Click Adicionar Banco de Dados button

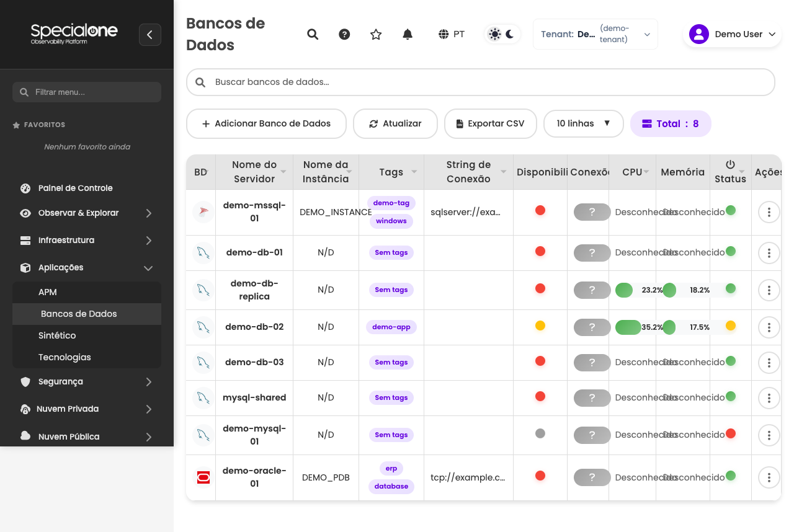[266, 123]
